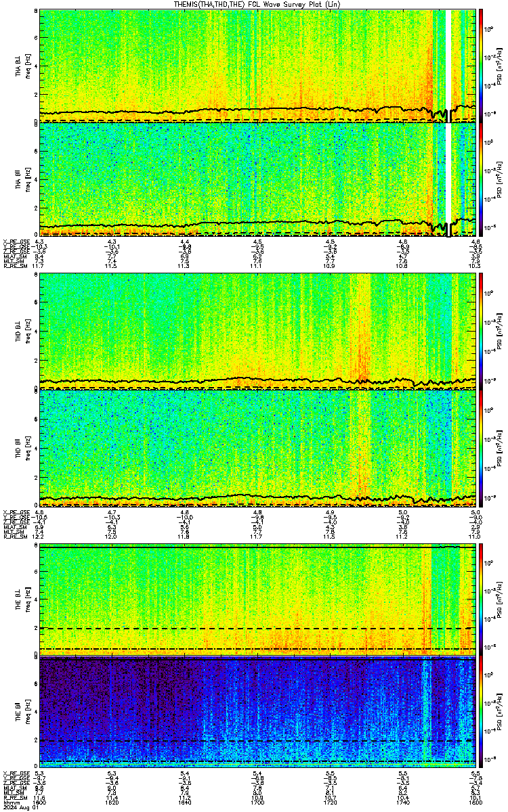The width and height of the screenshot is (508, 812).
Task: Pick the color bar beside THD B-perpendicular panel
Action: pos(482,330)
